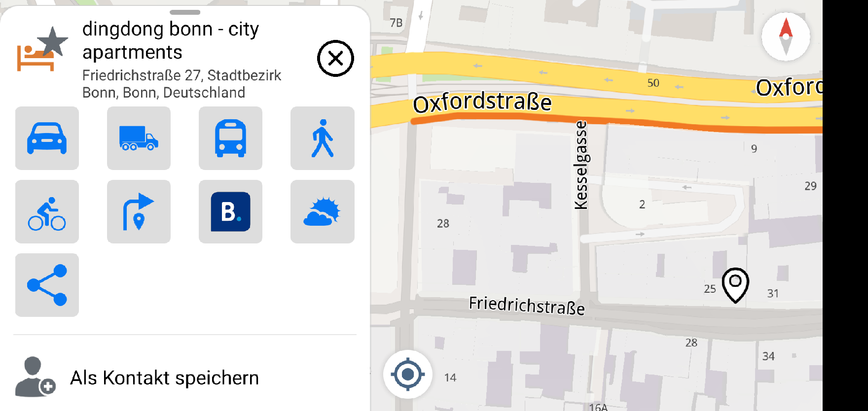Open Booking.com for this place
The width and height of the screenshot is (868, 411).
230,212
